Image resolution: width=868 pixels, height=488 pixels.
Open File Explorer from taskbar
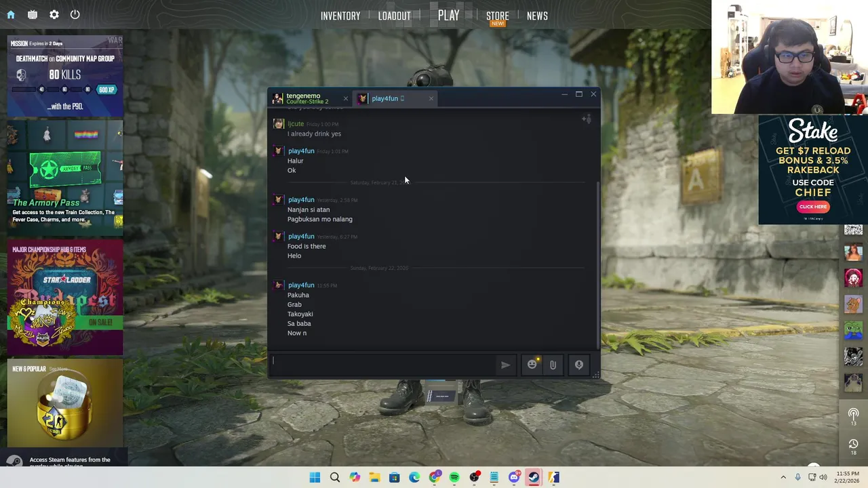pos(374,477)
